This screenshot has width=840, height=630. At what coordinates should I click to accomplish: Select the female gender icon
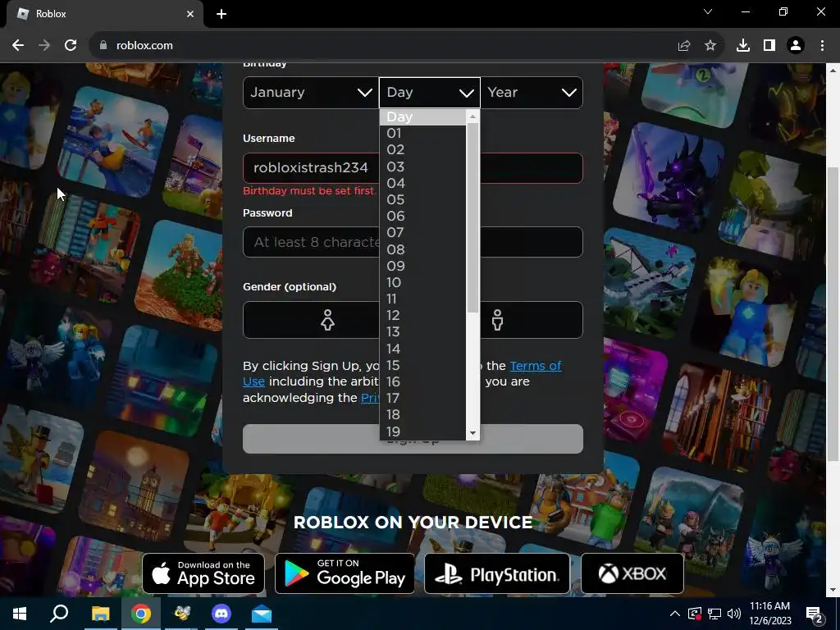327,321
